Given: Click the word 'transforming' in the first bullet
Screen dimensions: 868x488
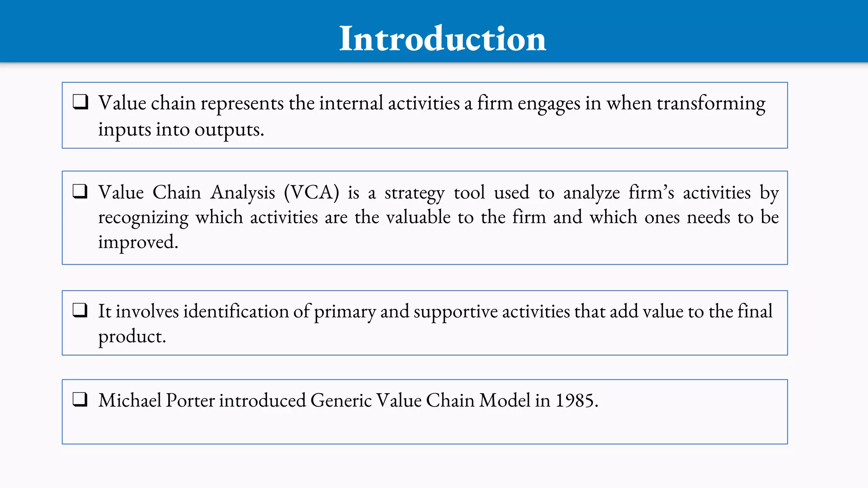Looking at the screenshot, I should coord(711,104).
